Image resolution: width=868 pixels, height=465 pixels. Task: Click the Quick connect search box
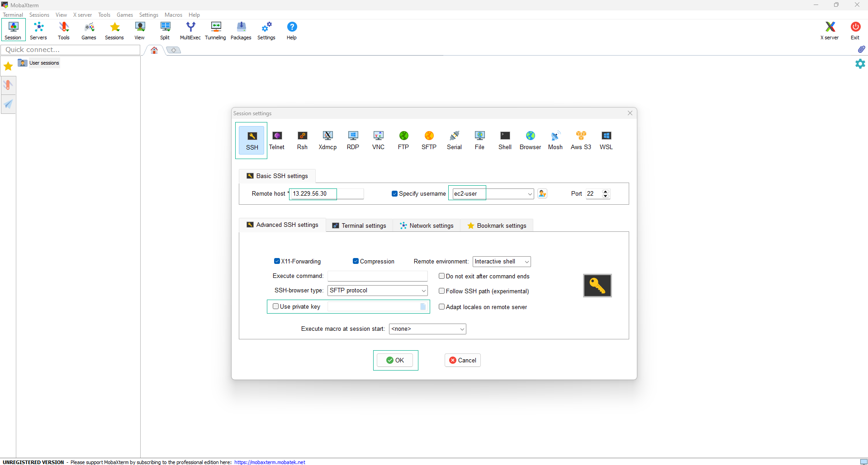pyautogui.click(x=71, y=50)
